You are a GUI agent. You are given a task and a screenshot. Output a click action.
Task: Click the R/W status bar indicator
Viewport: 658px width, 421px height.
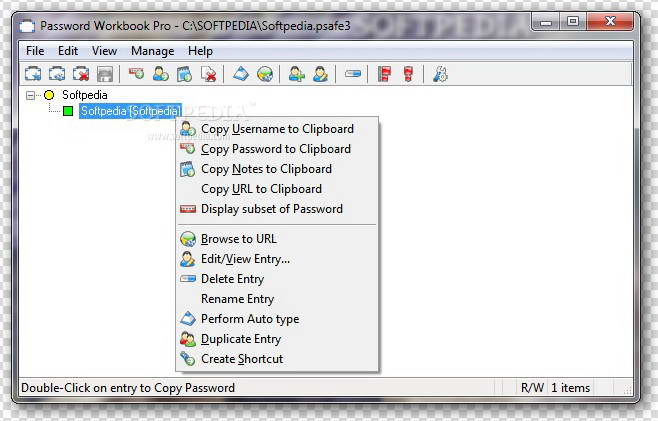[532, 388]
